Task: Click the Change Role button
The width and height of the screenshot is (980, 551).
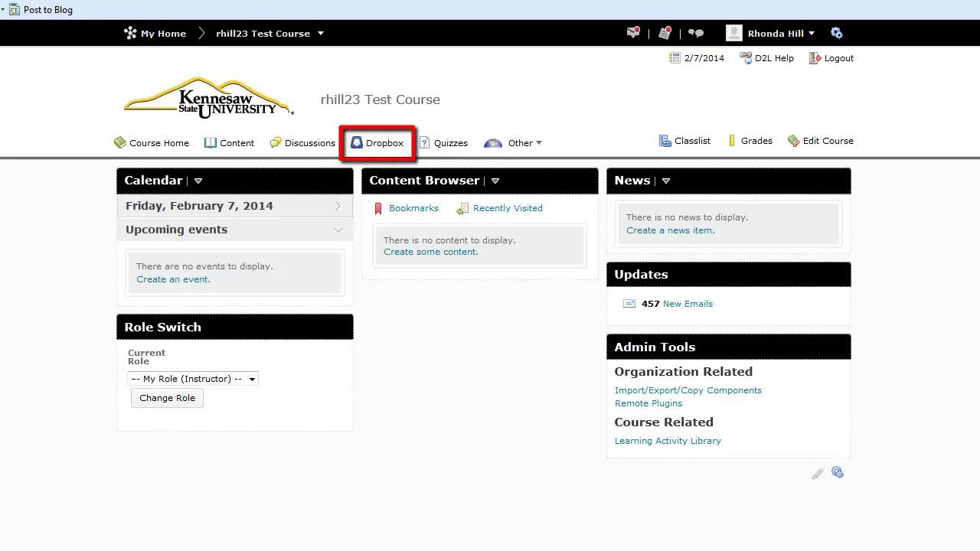Action: (x=167, y=398)
